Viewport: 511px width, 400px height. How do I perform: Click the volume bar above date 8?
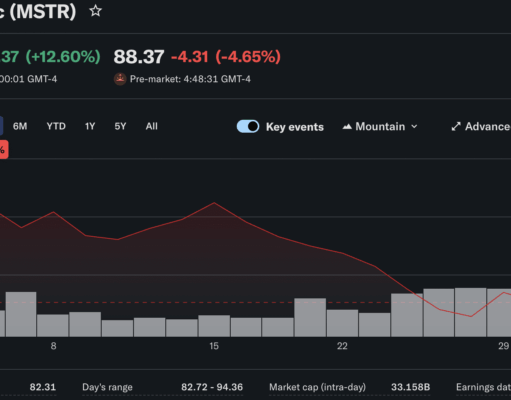click(53, 325)
